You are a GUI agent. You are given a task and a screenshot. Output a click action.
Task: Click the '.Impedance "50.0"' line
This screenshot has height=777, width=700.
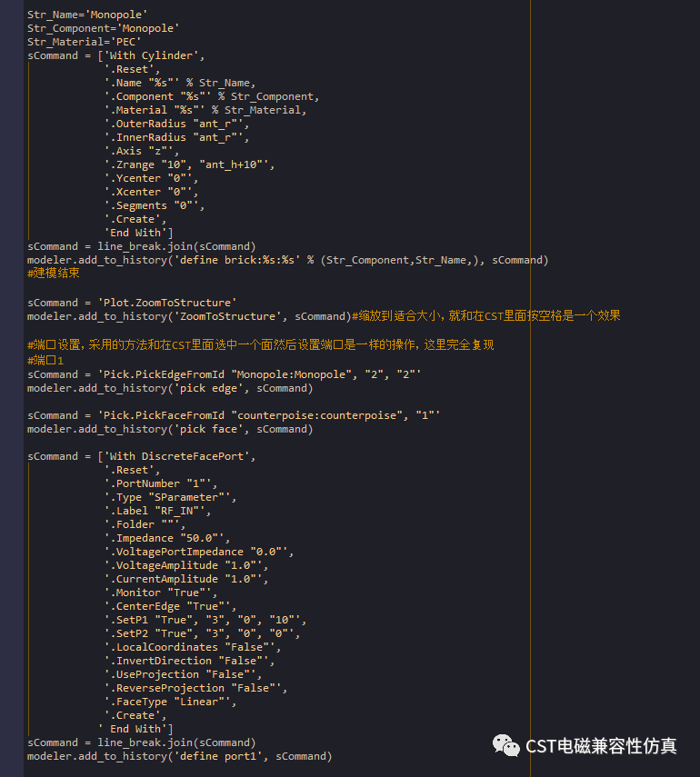pos(167,539)
